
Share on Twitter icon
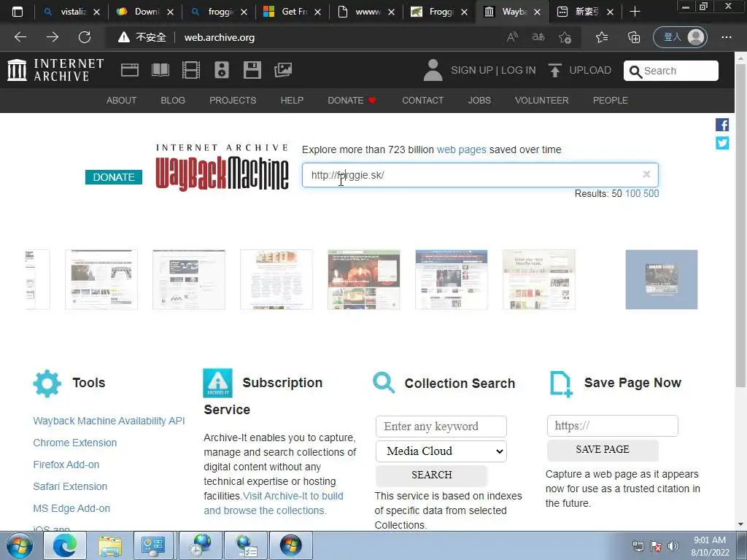[x=722, y=143]
